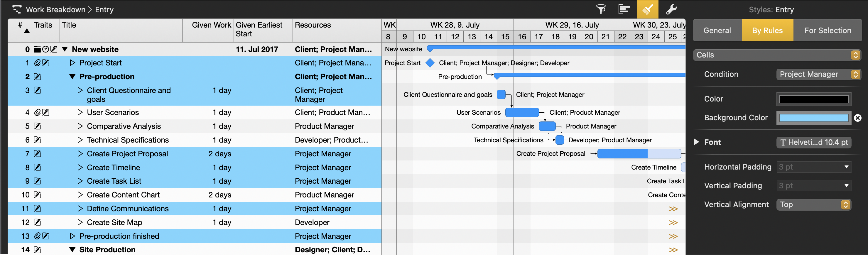Image resolution: width=868 pixels, height=274 pixels.
Task: Switch to the General styles tab
Action: coord(717,30)
